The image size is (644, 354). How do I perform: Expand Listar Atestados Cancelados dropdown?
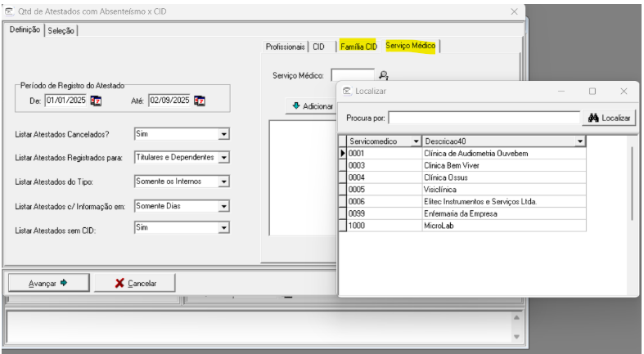tap(223, 135)
